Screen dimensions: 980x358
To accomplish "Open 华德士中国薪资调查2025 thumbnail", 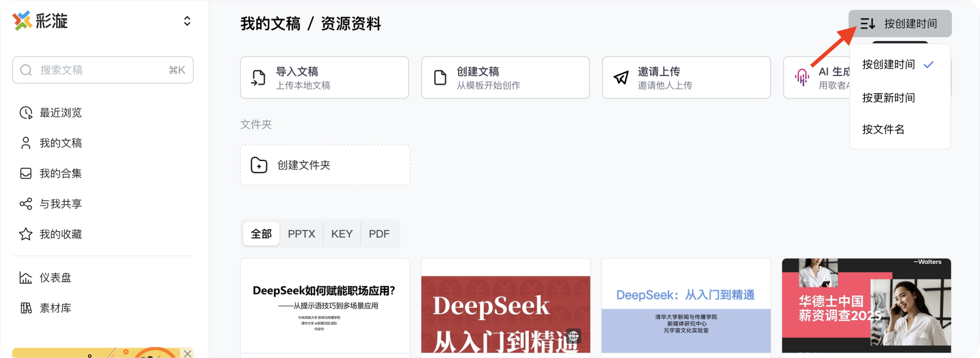I will 866,306.
